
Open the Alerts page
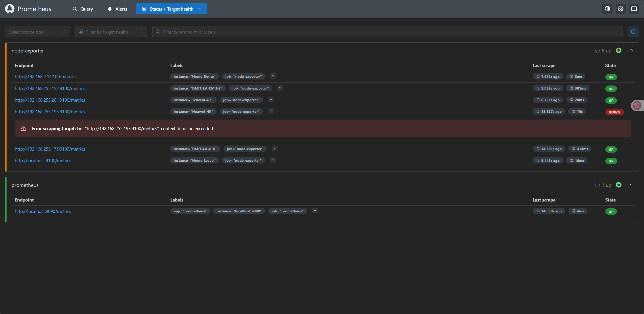117,9
